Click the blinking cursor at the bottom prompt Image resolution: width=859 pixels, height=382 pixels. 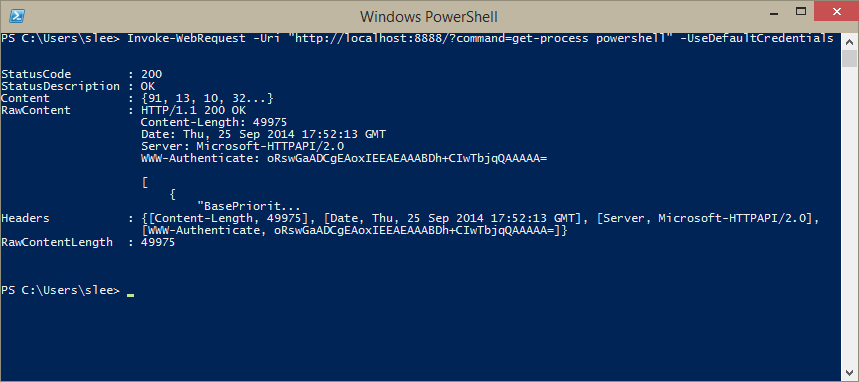click(130, 295)
